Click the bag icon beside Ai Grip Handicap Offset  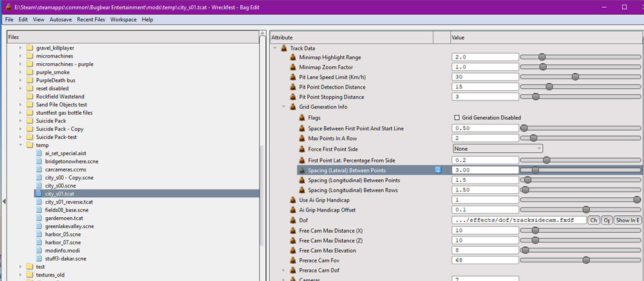pos(293,210)
